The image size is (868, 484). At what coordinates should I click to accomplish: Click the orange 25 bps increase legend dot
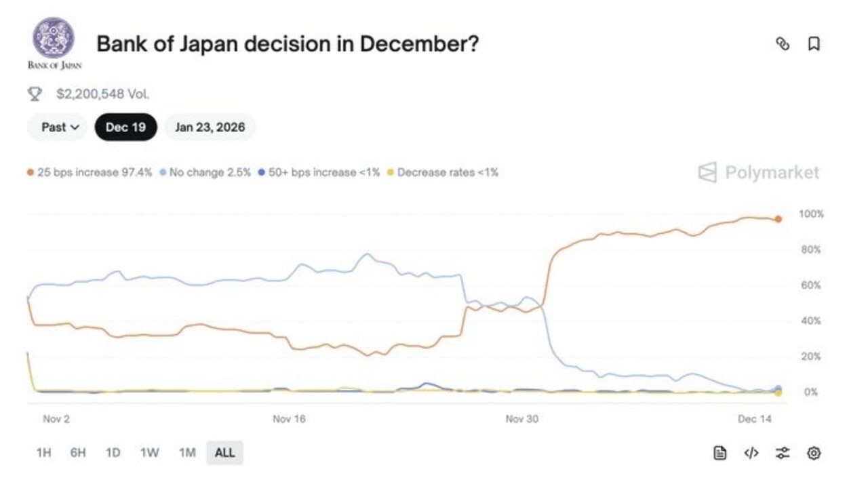31,173
